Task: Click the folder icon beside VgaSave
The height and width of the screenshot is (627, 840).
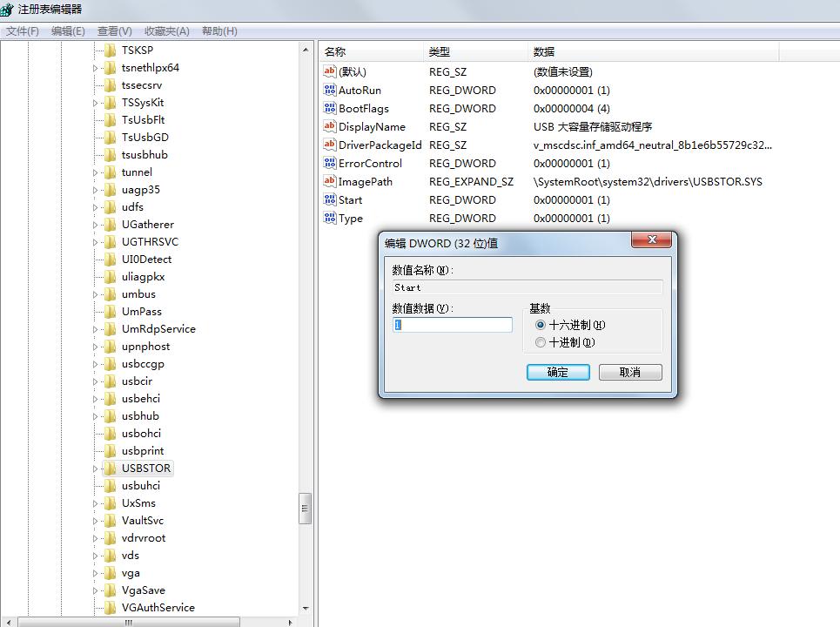Action: [x=111, y=590]
